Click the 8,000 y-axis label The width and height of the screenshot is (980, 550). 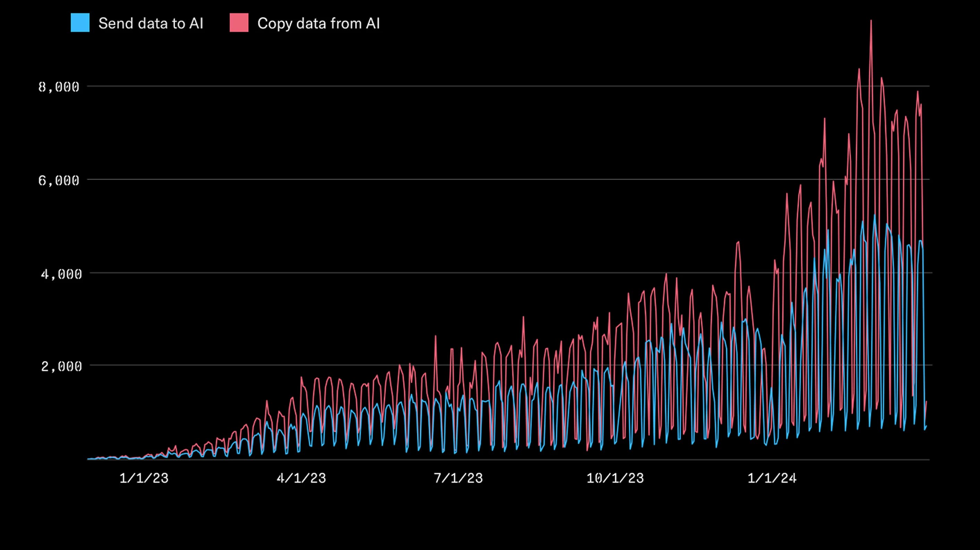coord(60,87)
